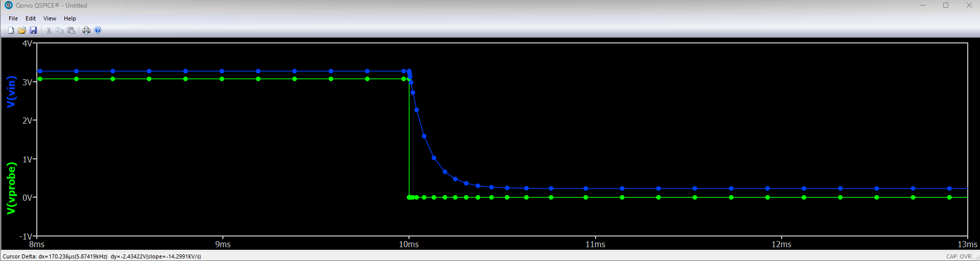980x261 pixels.
Task: Click the OVR indicator in the status bar
Action: (965, 256)
